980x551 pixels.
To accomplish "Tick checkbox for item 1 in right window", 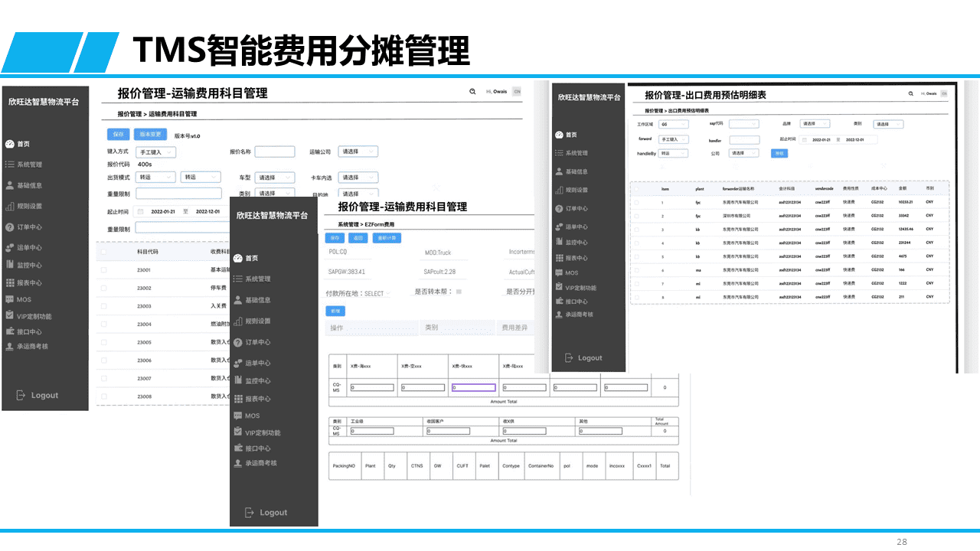I will (637, 203).
